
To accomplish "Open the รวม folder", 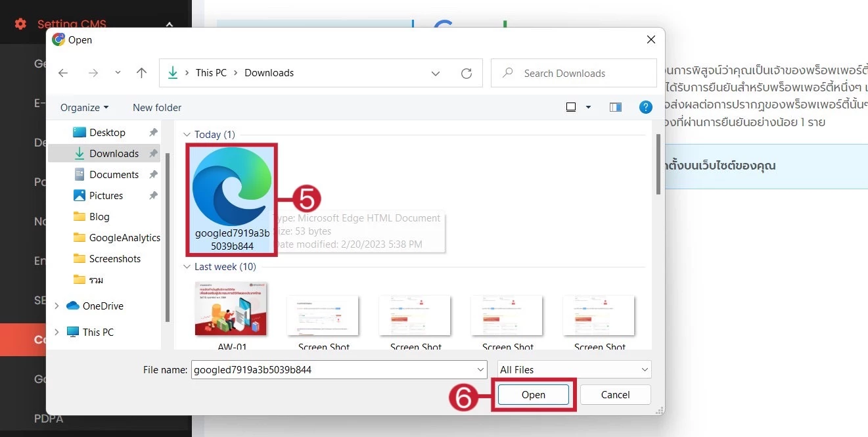I will (x=96, y=279).
